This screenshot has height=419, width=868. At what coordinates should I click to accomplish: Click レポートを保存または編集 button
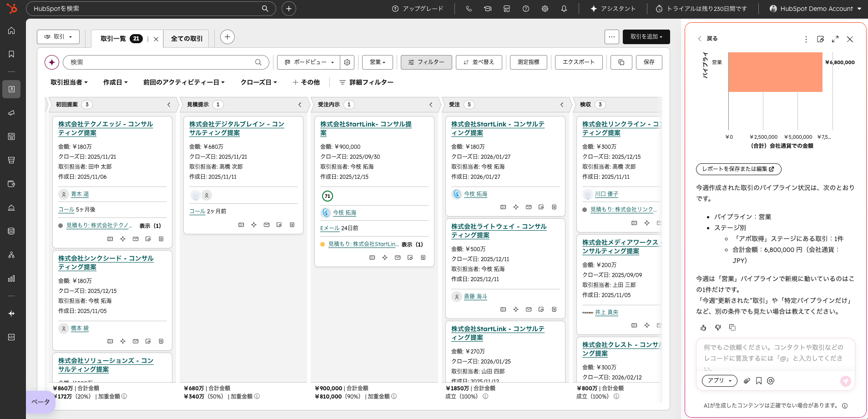[x=738, y=169]
